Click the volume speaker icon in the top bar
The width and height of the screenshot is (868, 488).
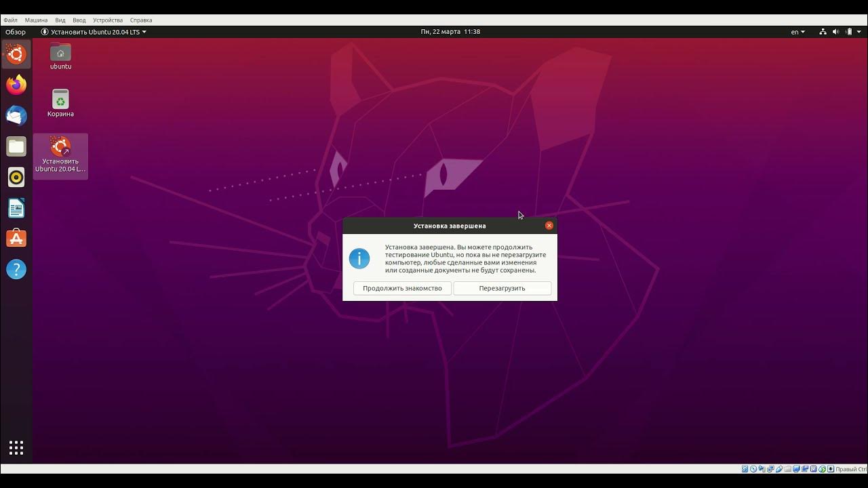point(836,32)
